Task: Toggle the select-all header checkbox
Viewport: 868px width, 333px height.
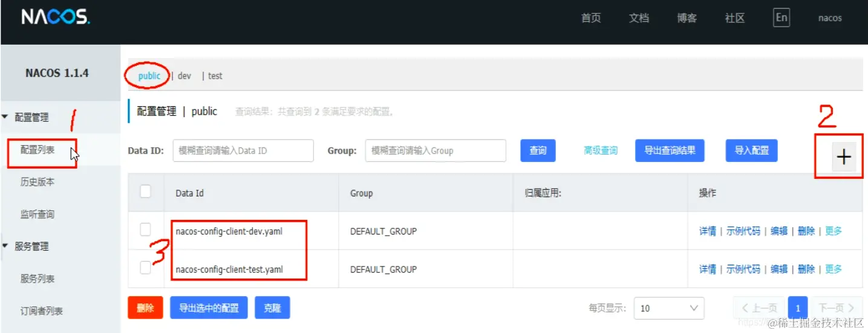Action: (145, 191)
